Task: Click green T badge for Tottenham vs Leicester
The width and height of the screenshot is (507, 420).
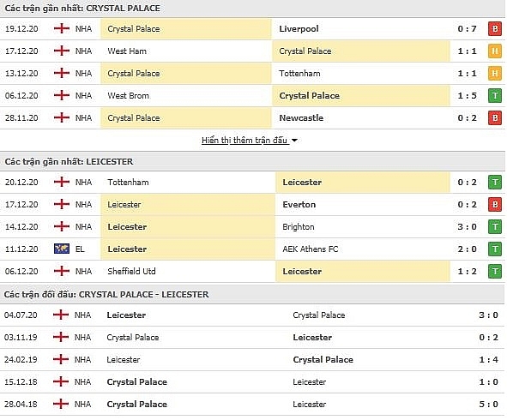Action: 495,183
